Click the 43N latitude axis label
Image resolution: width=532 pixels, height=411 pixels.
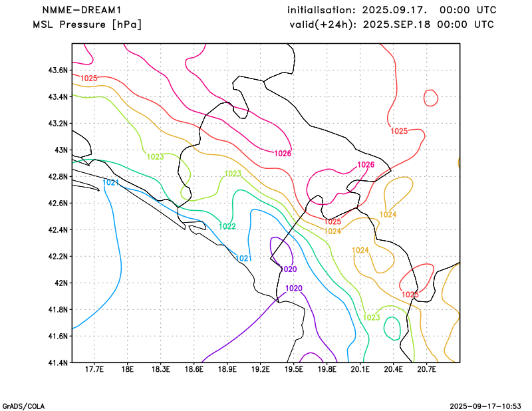coord(61,150)
